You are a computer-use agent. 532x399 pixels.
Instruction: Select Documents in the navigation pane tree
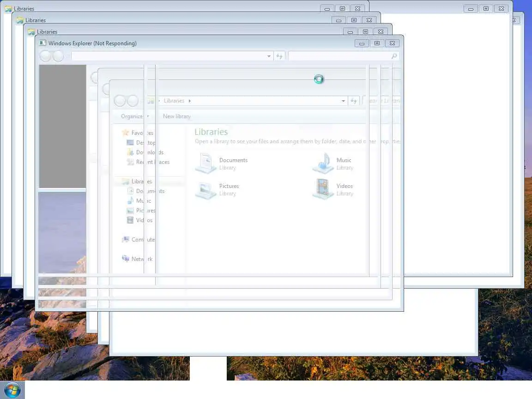(x=150, y=191)
